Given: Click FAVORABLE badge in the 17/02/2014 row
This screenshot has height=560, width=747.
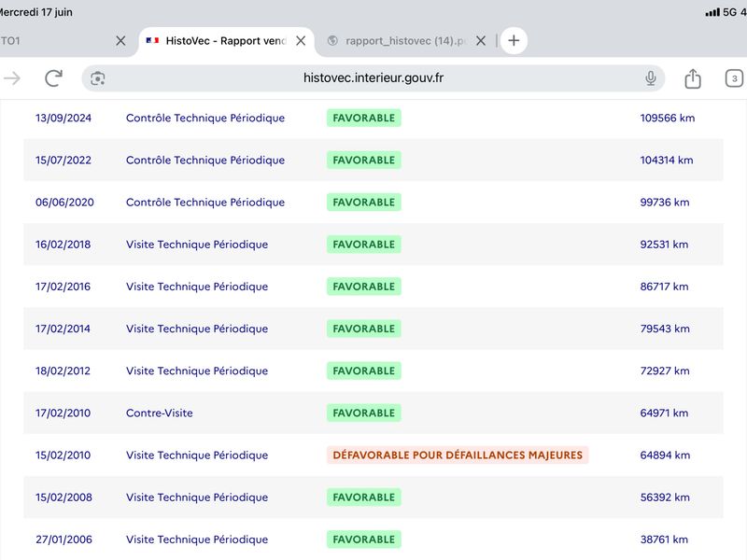Looking at the screenshot, I should (363, 329).
